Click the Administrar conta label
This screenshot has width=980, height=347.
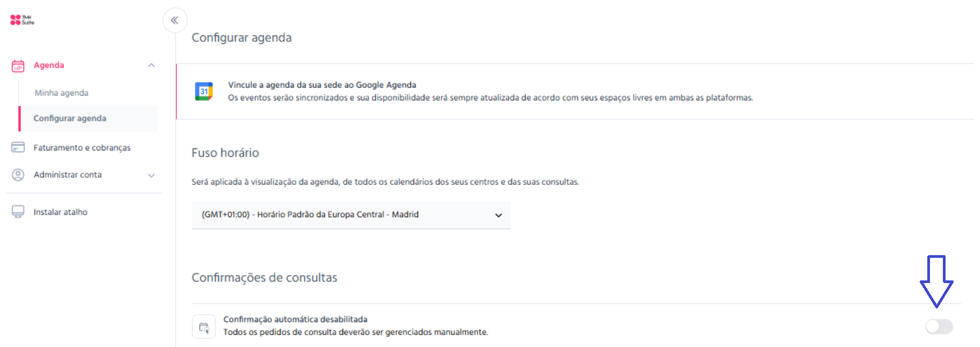pos(68,175)
